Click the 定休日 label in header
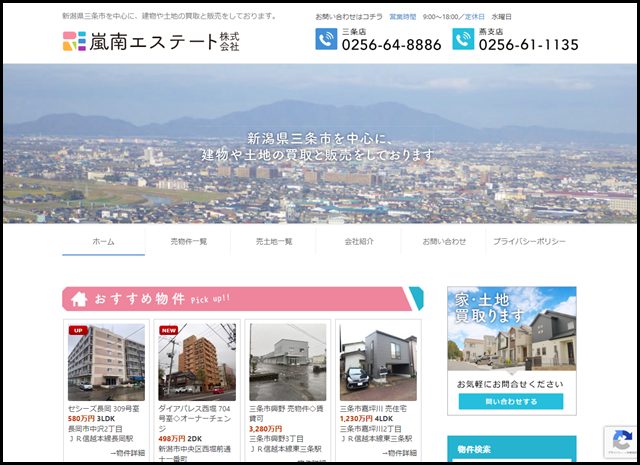This screenshot has height=465, width=640. click(x=475, y=17)
